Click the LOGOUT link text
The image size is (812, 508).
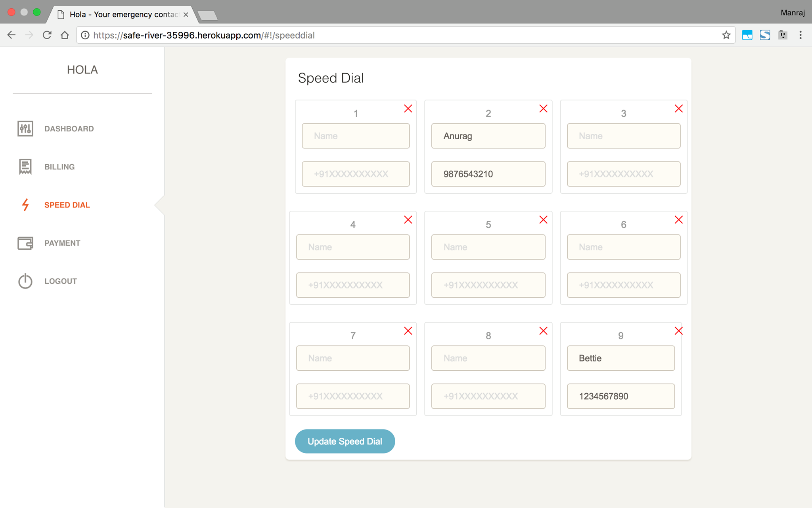[61, 281]
